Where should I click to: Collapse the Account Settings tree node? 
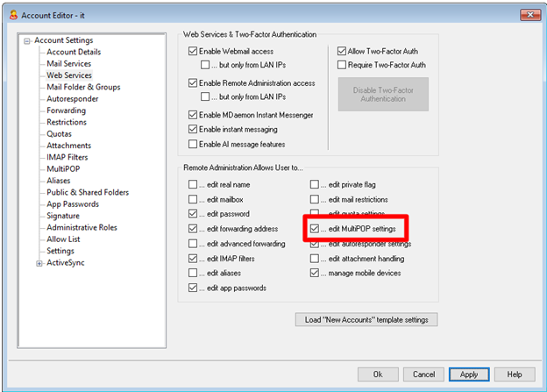pos(27,40)
